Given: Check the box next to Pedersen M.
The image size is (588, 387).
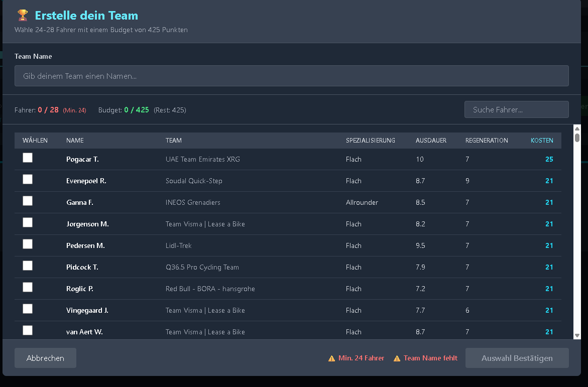Looking at the screenshot, I should (28, 244).
